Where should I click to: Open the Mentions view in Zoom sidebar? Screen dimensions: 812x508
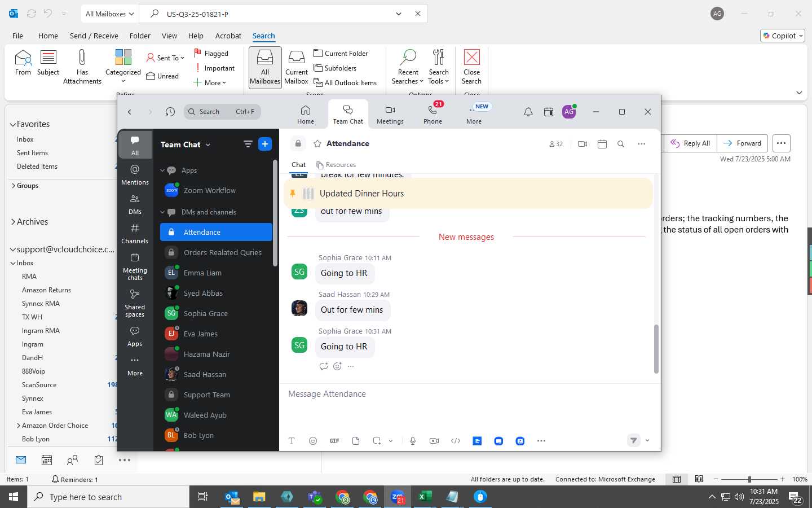[x=135, y=174]
